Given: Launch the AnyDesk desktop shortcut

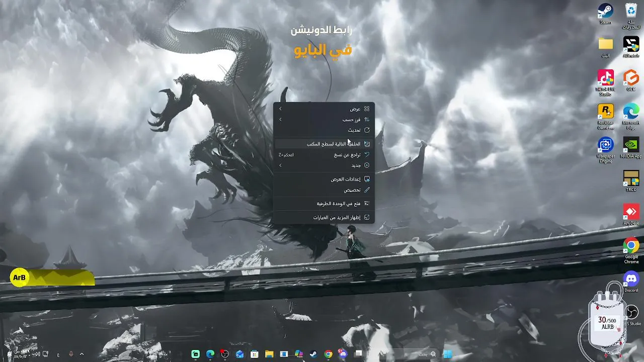Looking at the screenshot, I should pyautogui.click(x=631, y=215).
